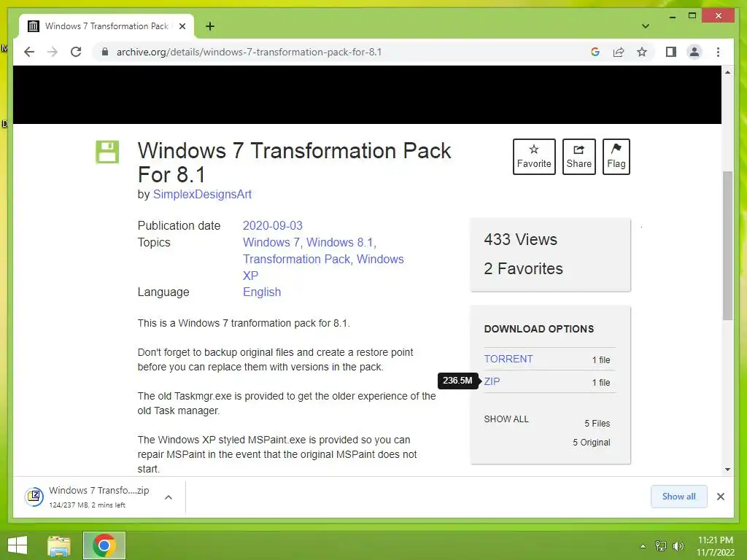The height and width of the screenshot is (560, 747).
Task: Click the 'DOWNLOAD OPTIONS' heading text
Action: (539, 329)
